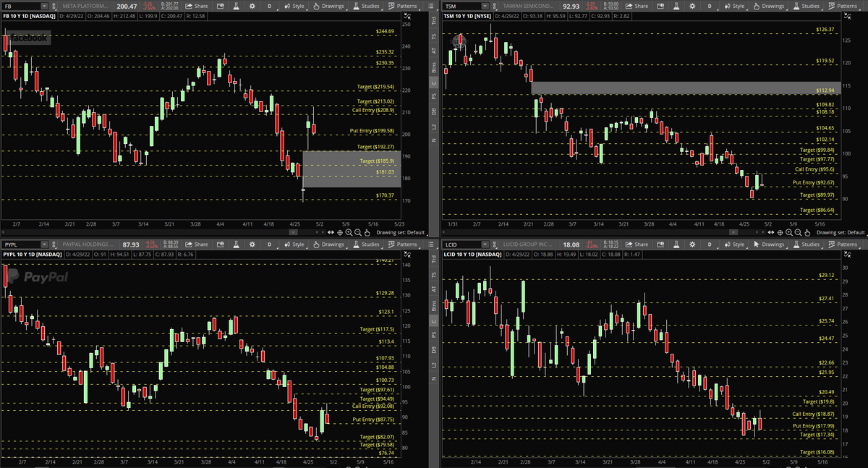
Task: Open the L2 sidebar tab beside TSM chart
Action: click(x=435, y=126)
